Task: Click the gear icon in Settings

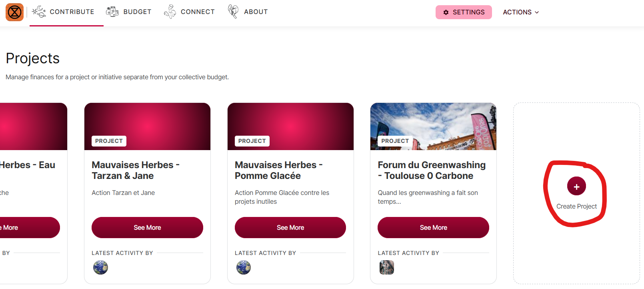Action: (x=446, y=12)
